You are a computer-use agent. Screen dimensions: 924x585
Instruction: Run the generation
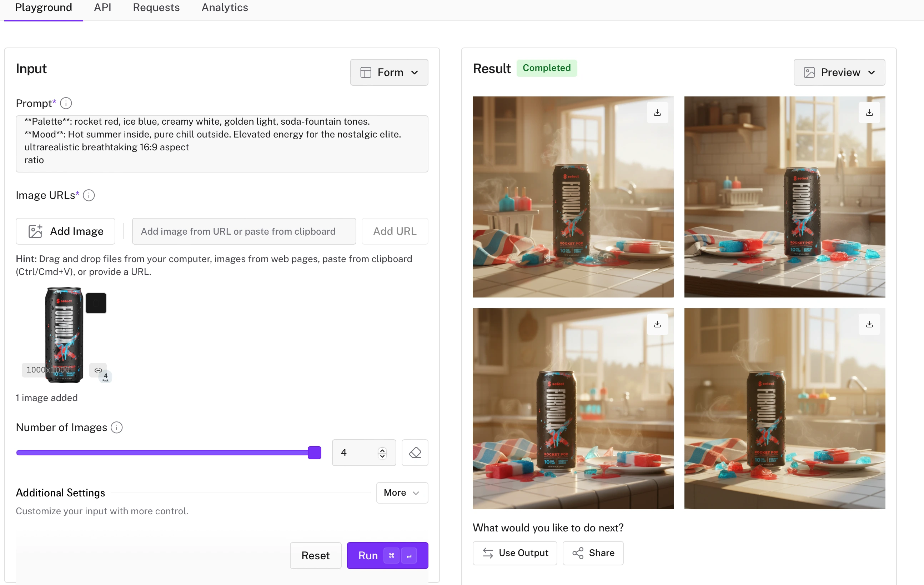(387, 555)
